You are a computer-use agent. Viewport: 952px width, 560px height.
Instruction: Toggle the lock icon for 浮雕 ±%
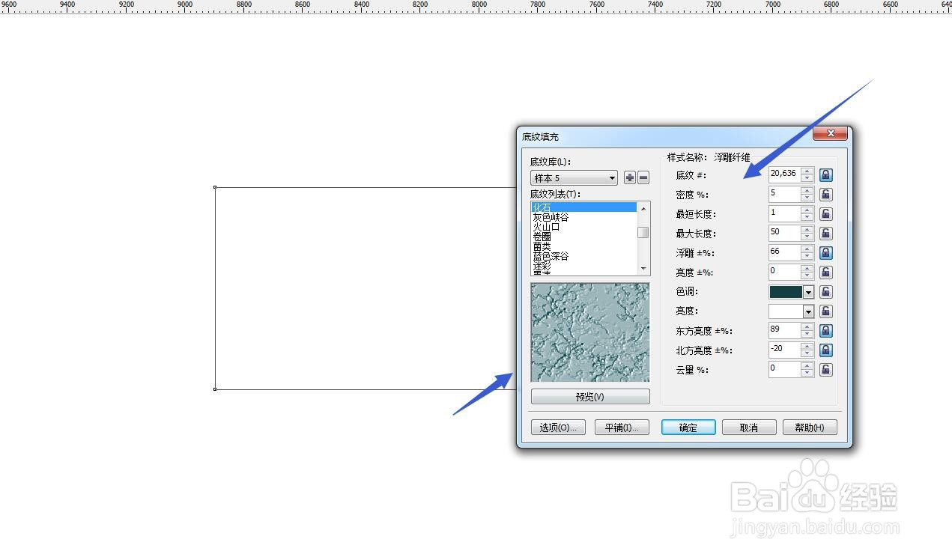[825, 253]
